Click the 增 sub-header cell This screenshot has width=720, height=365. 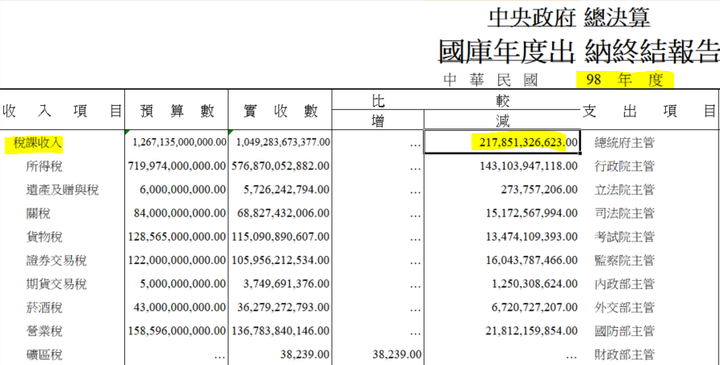tap(377, 122)
